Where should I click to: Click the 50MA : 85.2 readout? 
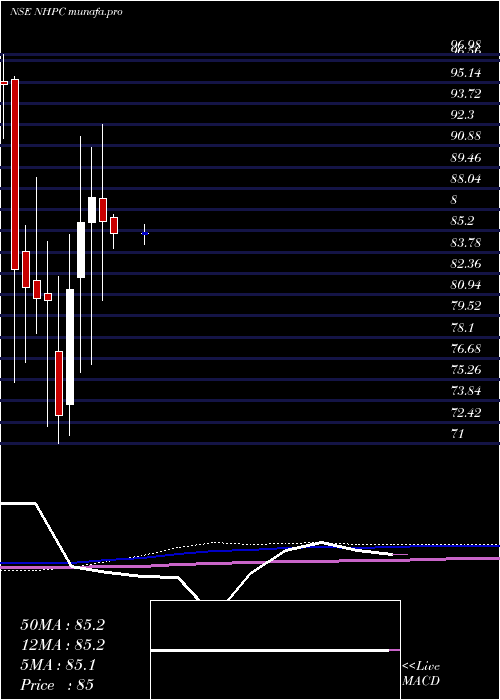point(62,625)
